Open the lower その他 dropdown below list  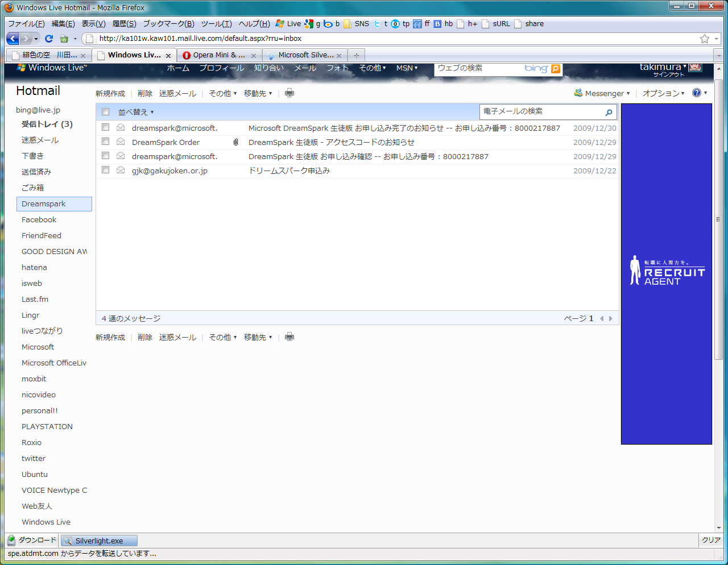[222, 337]
